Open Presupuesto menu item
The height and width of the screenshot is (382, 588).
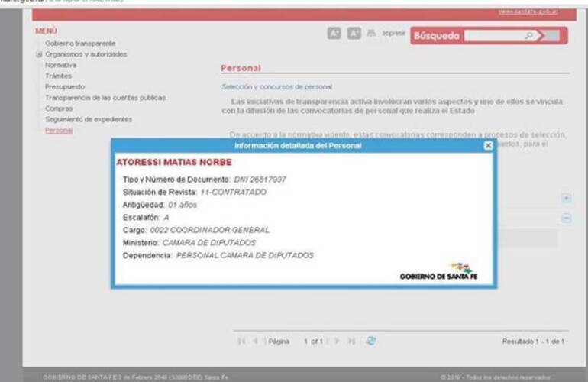65,87
